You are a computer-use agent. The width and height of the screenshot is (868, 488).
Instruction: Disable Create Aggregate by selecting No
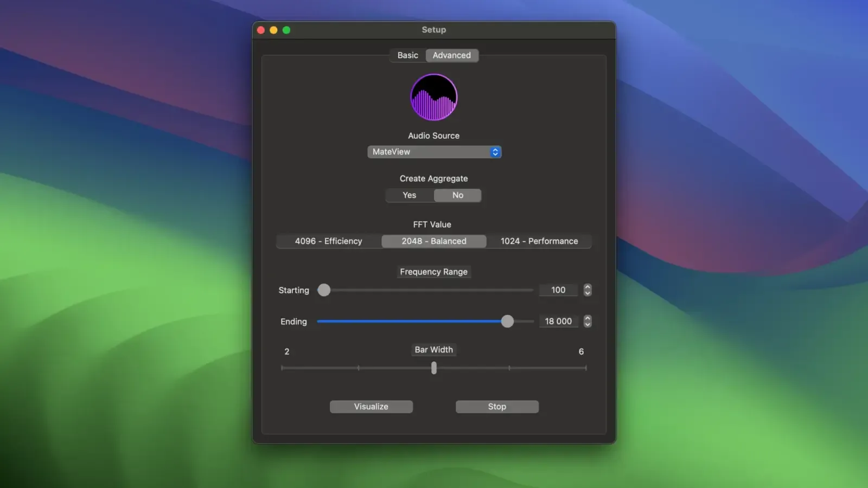(x=458, y=195)
